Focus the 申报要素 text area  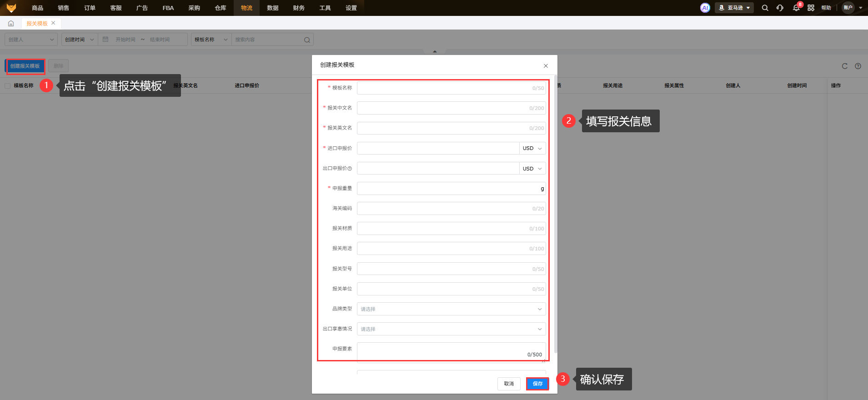(451, 353)
